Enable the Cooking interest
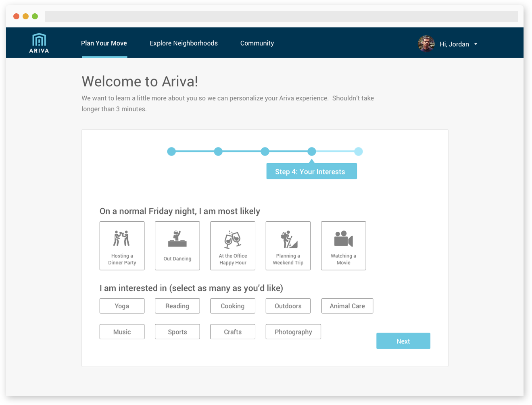Viewport: 532px width, 405px height. [x=232, y=306]
